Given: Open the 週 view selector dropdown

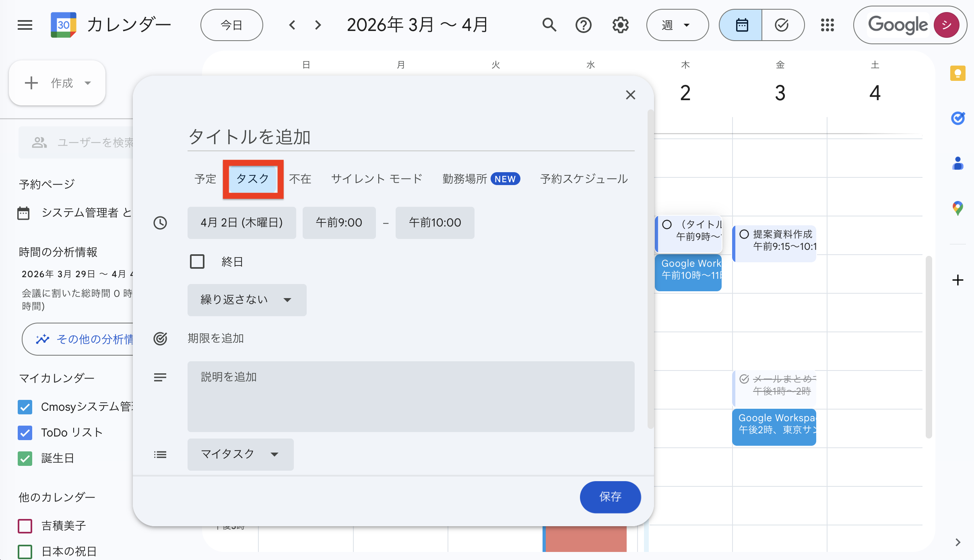Looking at the screenshot, I should tap(677, 25).
